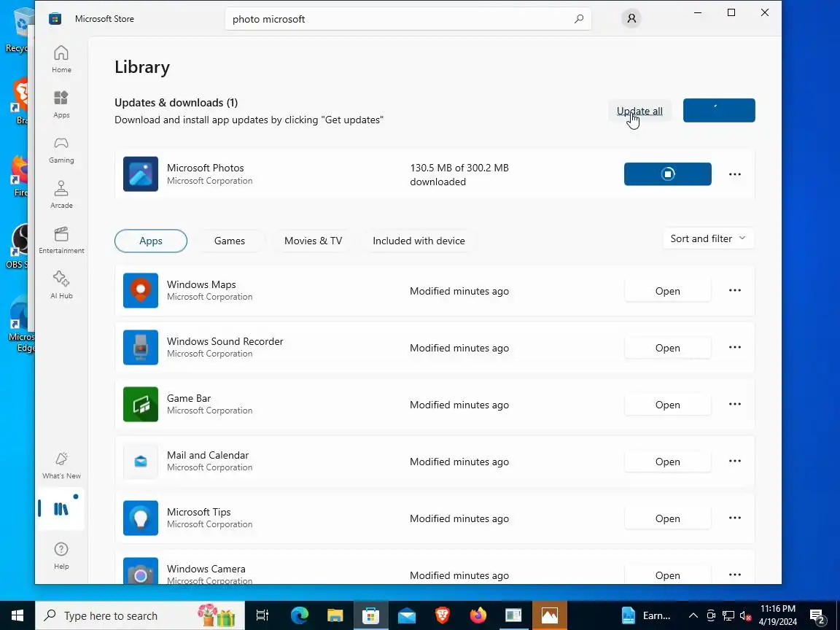Open more options for Windows Sound Recorder
840x630 pixels.
735,347
